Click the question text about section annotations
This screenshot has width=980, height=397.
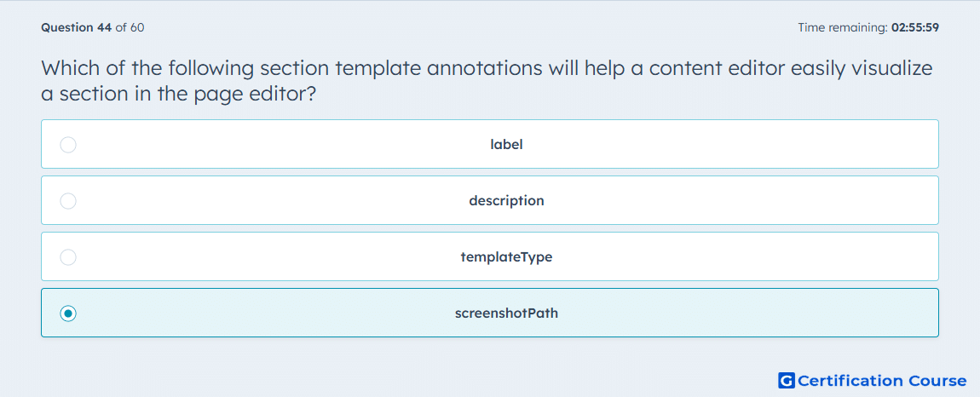[x=487, y=81]
